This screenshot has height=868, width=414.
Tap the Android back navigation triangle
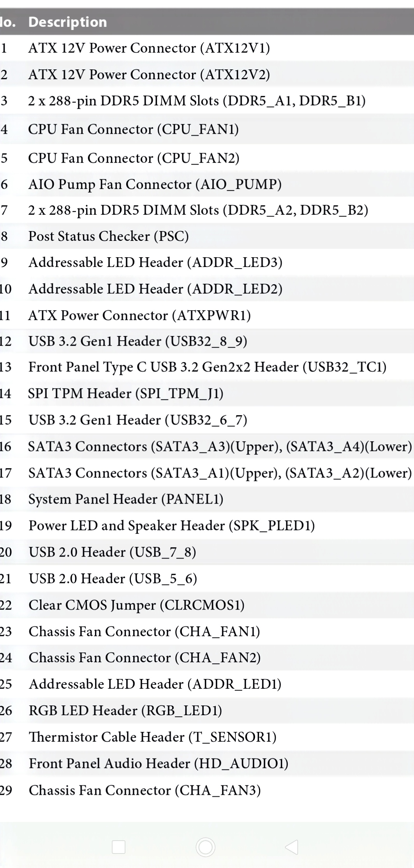click(x=292, y=847)
